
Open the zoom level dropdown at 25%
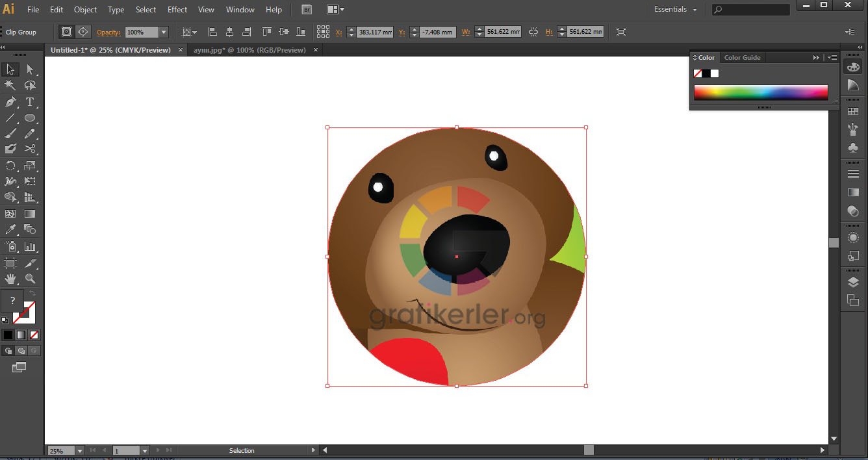[80, 450]
